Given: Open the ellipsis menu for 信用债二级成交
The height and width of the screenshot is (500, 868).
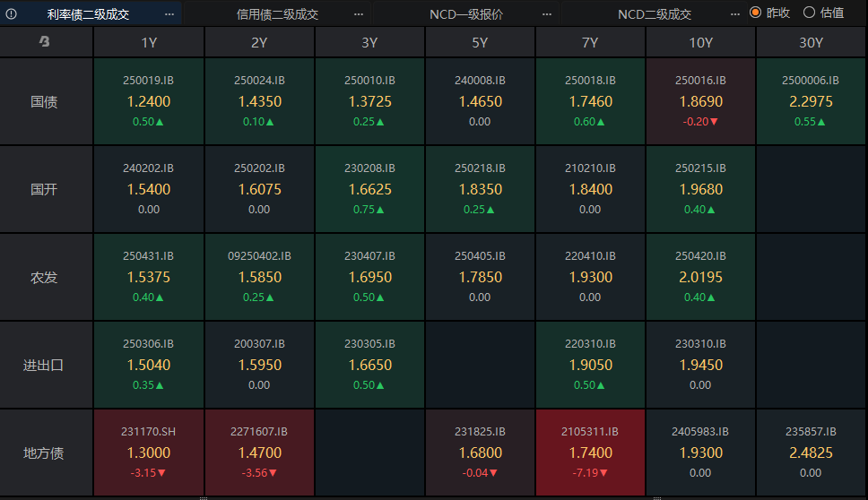Looking at the screenshot, I should pos(359,14).
